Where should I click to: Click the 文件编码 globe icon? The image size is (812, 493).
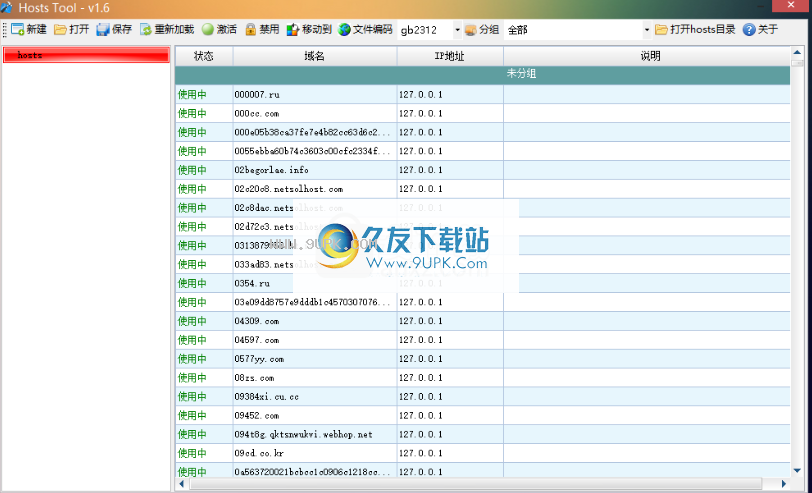point(344,30)
